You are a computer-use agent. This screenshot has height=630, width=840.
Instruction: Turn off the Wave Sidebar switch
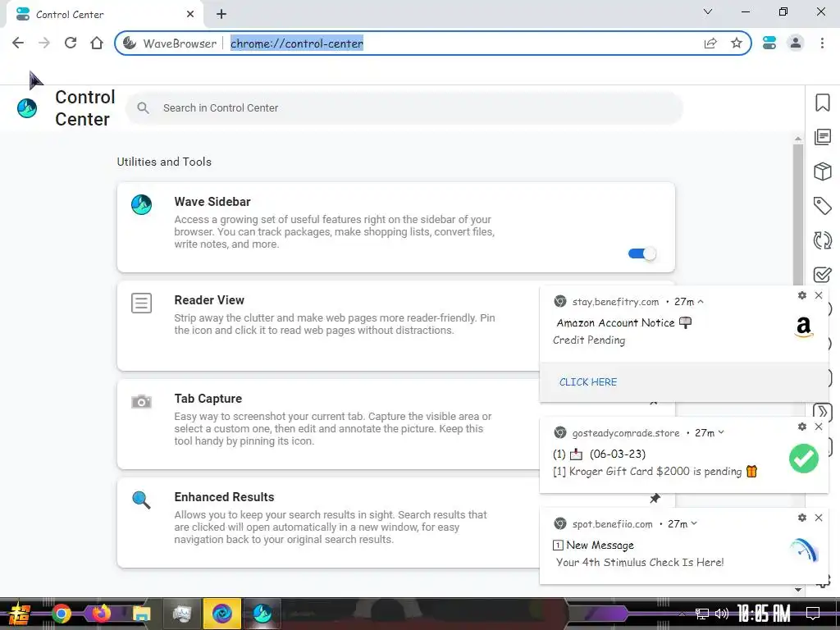641,254
